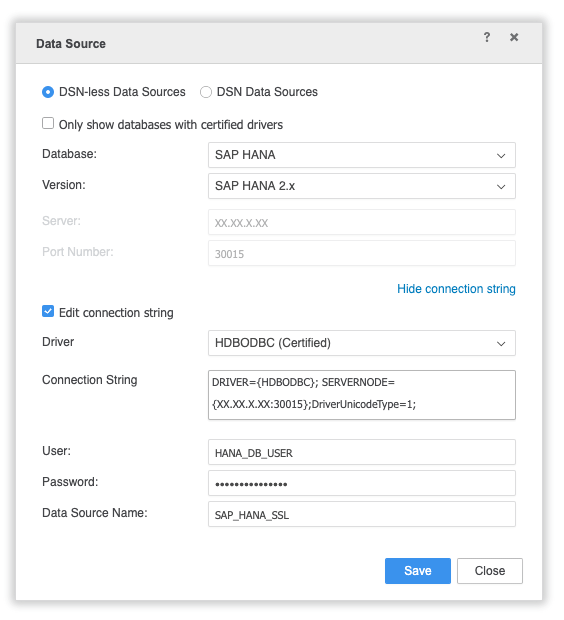The image size is (564, 620).
Task: Click the Version label
Action: pos(64,185)
